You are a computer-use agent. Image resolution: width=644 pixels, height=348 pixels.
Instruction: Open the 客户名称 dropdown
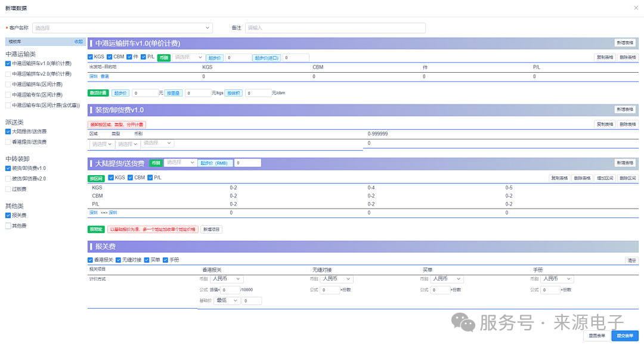tap(122, 28)
